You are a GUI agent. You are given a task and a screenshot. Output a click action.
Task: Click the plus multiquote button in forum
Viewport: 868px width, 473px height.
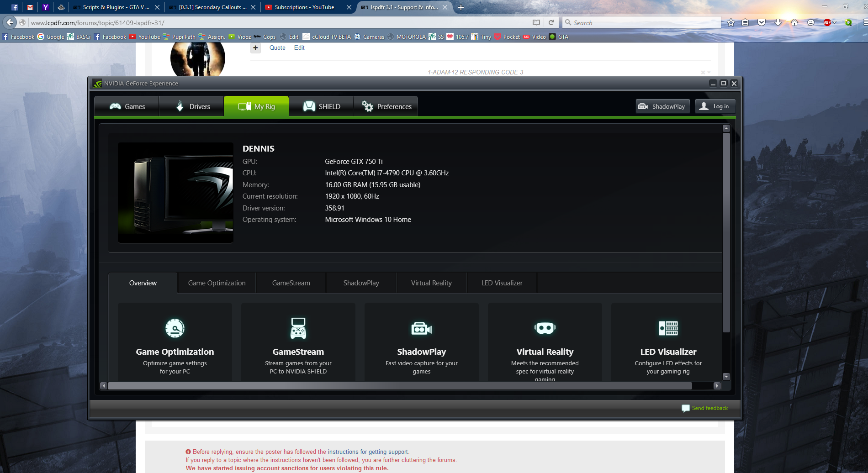[x=255, y=47]
